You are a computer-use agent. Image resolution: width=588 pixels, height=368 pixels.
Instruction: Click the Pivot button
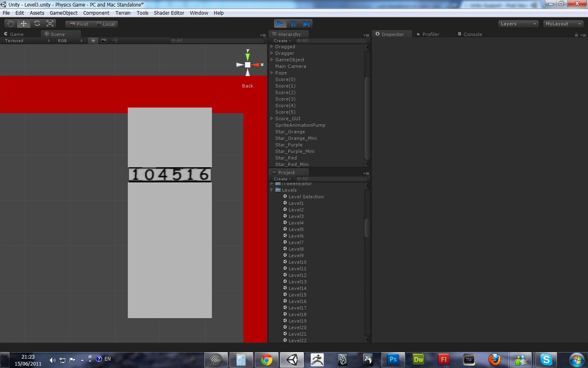(78, 24)
